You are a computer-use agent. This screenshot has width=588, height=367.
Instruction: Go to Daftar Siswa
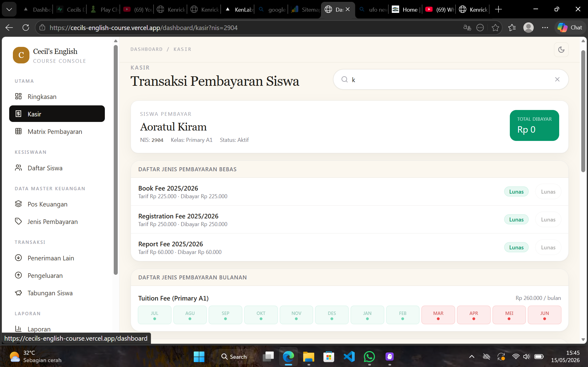[x=57, y=168]
